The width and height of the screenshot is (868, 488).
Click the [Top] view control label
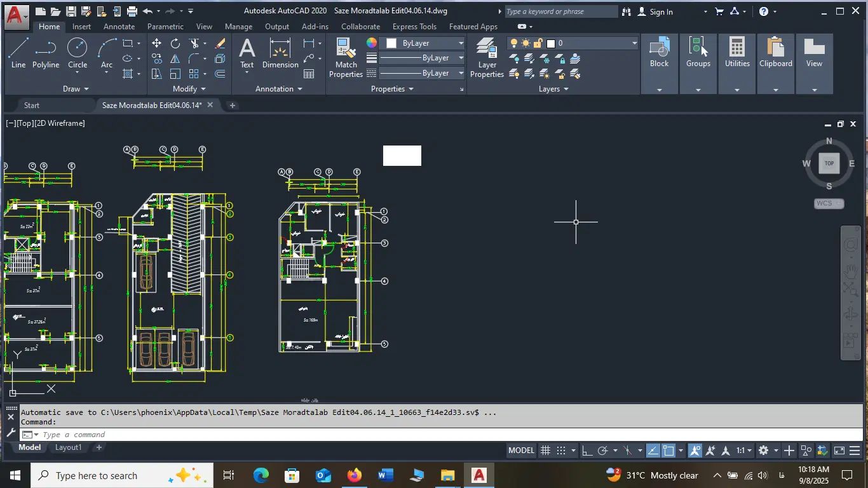point(25,123)
